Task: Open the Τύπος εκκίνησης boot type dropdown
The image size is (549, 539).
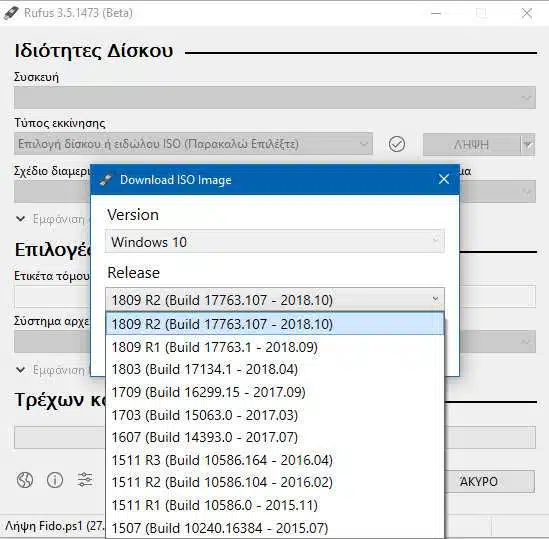Action: click(x=193, y=144)
